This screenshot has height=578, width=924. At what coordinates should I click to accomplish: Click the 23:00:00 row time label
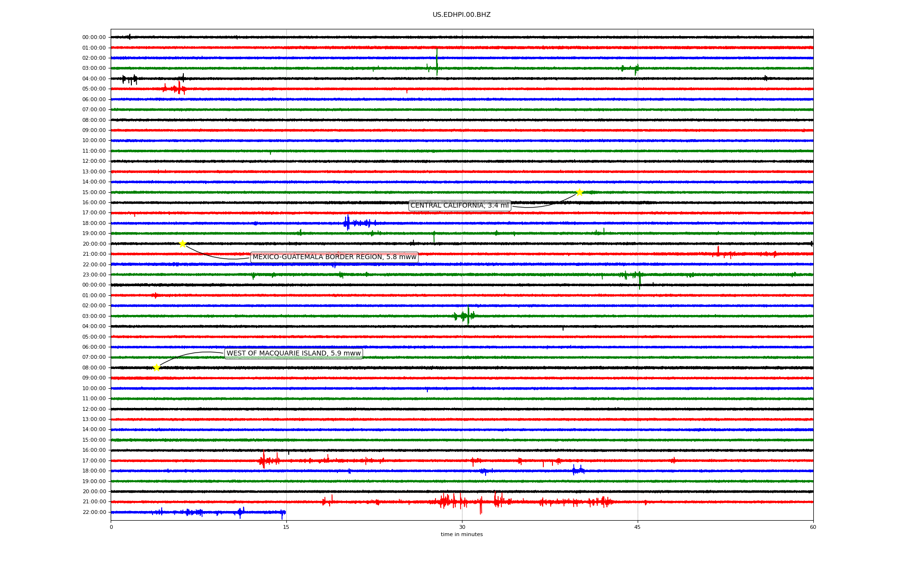tap(94, 275)
